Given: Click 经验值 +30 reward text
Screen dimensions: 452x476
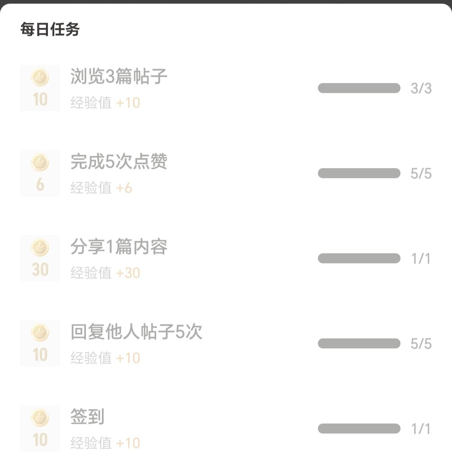Looking at the screenshot, I should 105,273.
